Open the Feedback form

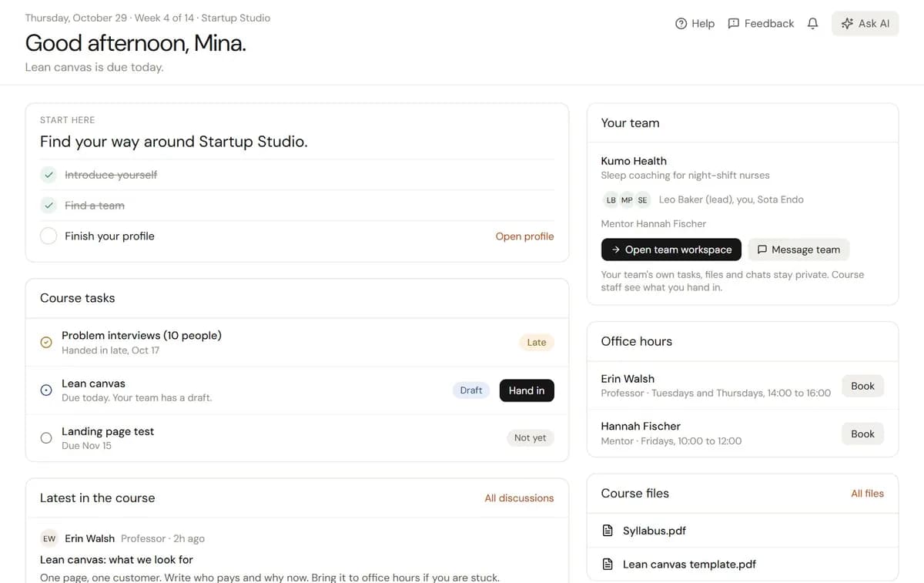761,24
